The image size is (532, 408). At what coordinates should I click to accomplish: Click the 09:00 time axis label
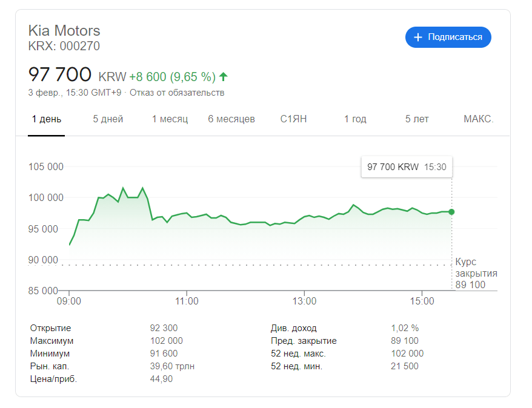(x=69, y=301)
